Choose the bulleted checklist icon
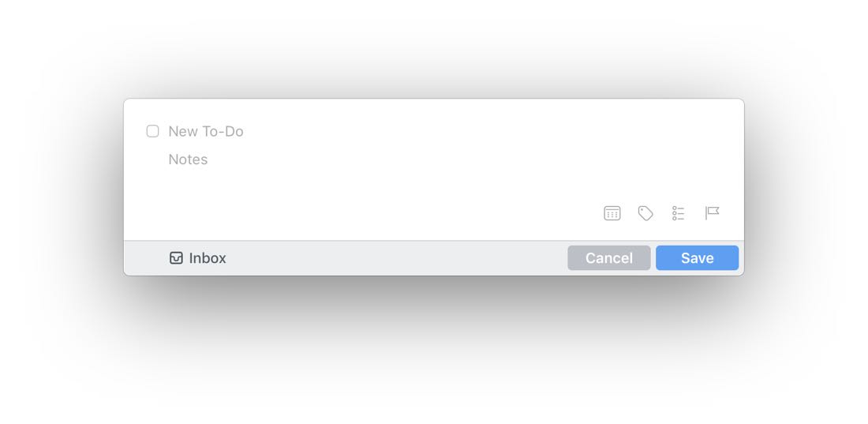Viewport: 868px width, 424px height. 678,213
